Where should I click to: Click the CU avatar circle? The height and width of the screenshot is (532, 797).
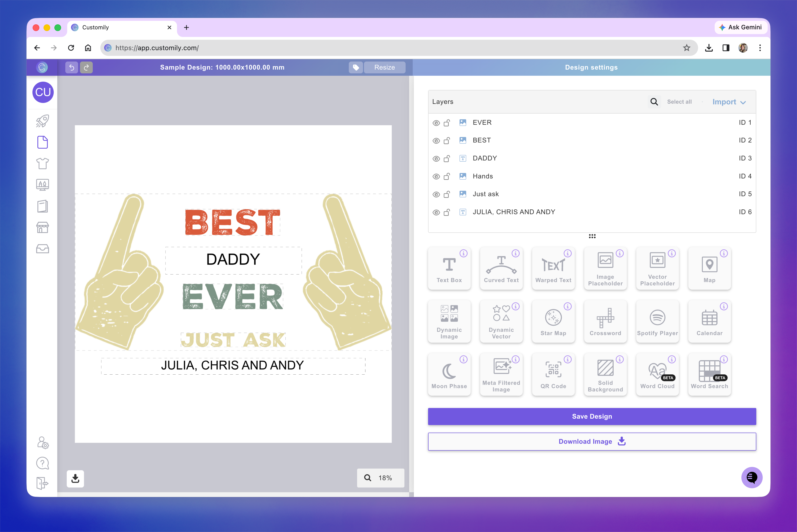point(43,92)
